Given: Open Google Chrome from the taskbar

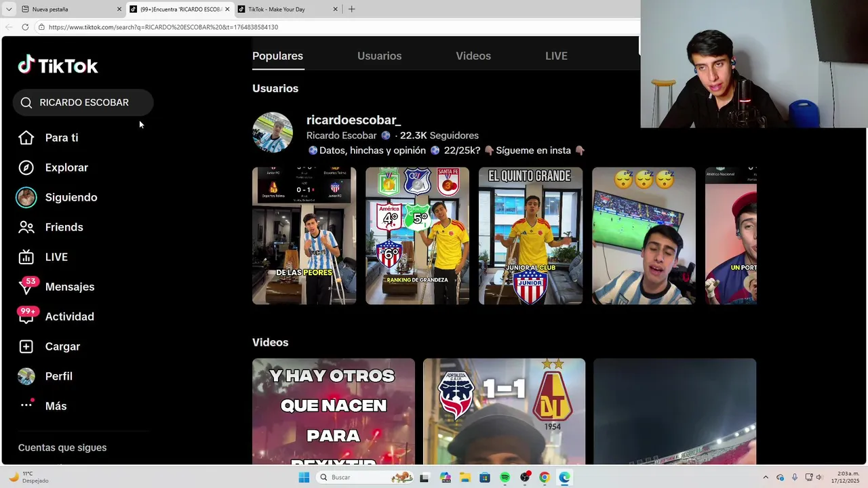Looking at the screenshot, I should pyautogui.click(x=544, y=477).
